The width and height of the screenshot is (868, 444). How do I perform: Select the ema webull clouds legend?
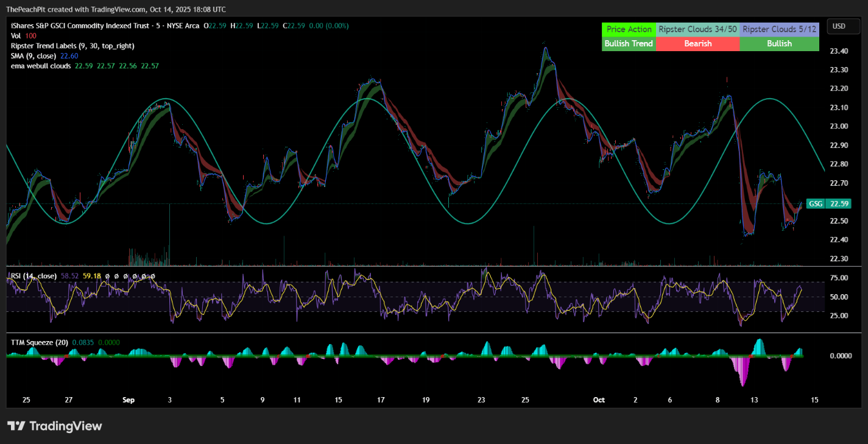(41, 65)
